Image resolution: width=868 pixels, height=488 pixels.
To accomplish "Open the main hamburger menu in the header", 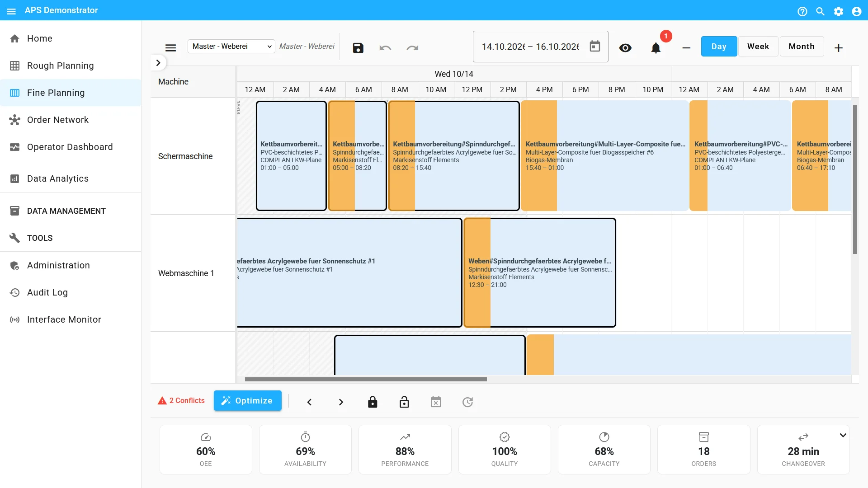I will [11, 11].
